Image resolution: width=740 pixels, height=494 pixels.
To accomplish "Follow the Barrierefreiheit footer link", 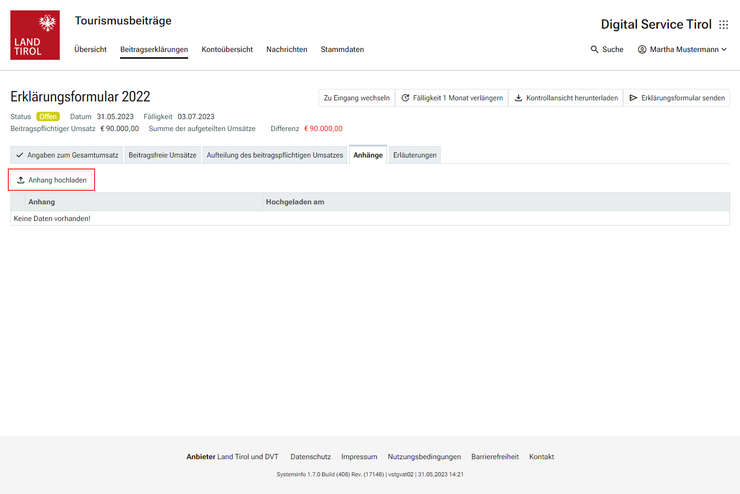I will pyautogui.click(x=495, y=457).
